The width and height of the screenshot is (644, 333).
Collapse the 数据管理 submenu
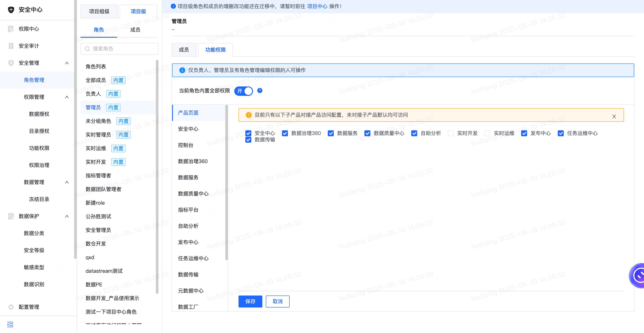(67, 182)
